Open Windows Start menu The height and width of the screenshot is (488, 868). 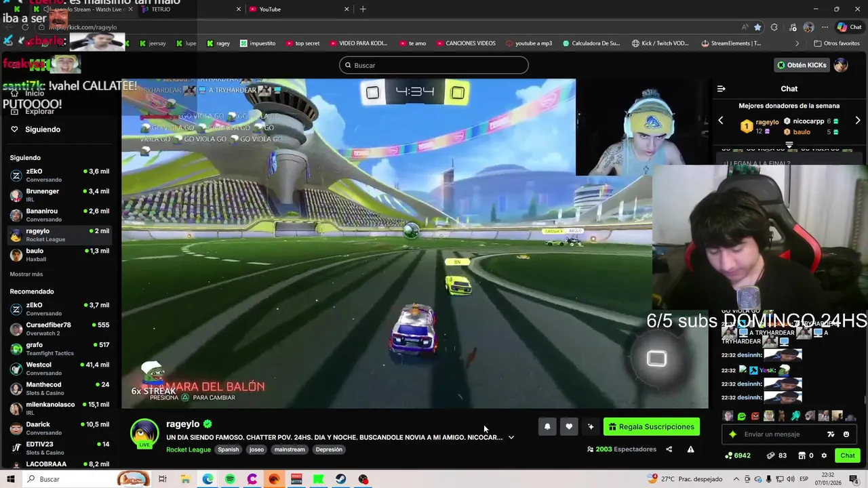coord(11,479)
